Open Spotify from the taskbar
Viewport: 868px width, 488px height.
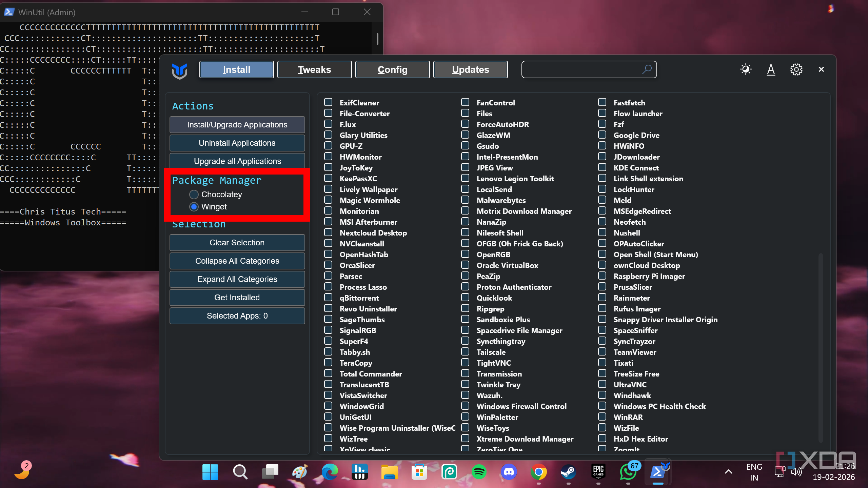479,472
